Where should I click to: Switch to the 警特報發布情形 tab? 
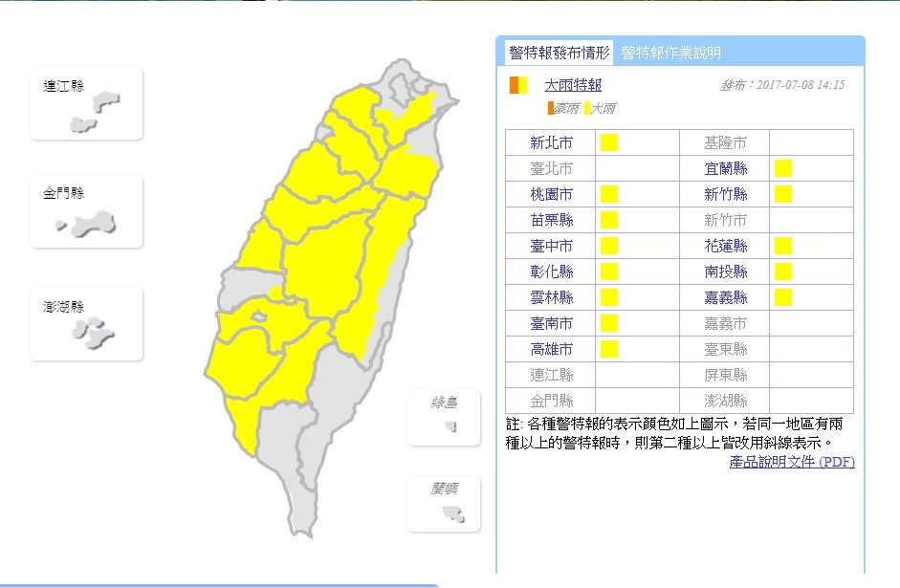tap(559, 53)
